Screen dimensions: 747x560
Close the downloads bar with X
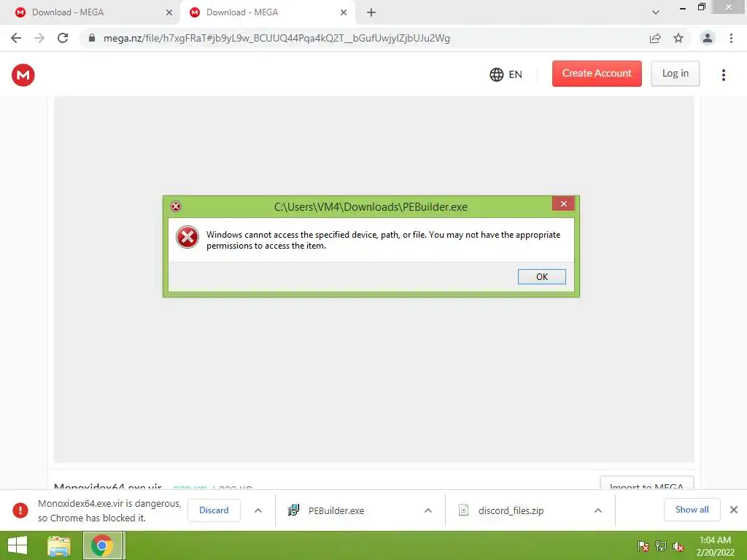click(x=734, y=510)
